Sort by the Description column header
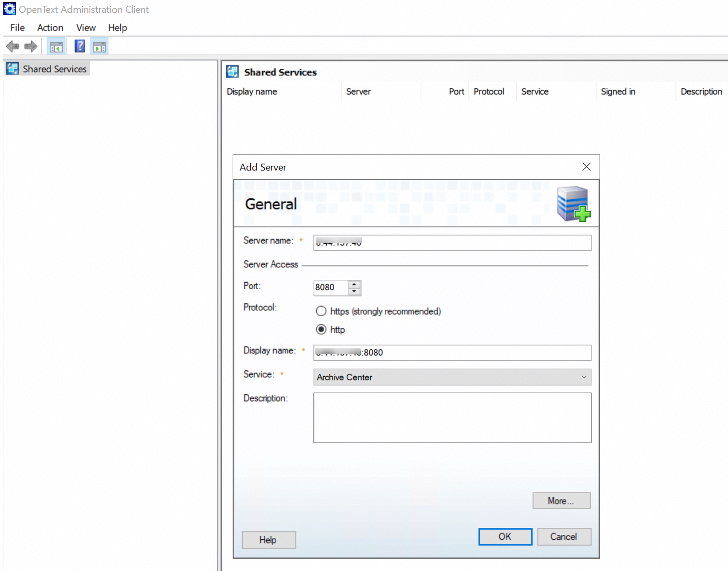This screenshot has height=571, width=728. (701, 92)
